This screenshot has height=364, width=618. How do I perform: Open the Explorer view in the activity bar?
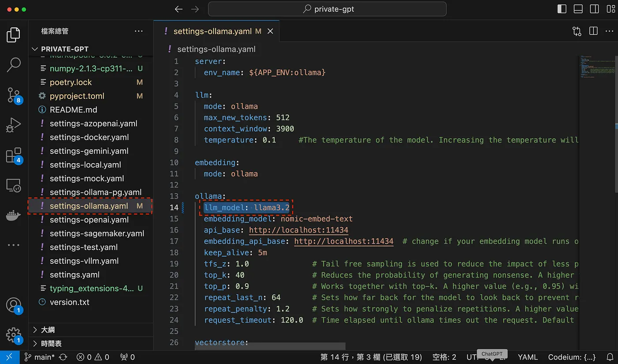pyautogui.click(x=14, y=35)
